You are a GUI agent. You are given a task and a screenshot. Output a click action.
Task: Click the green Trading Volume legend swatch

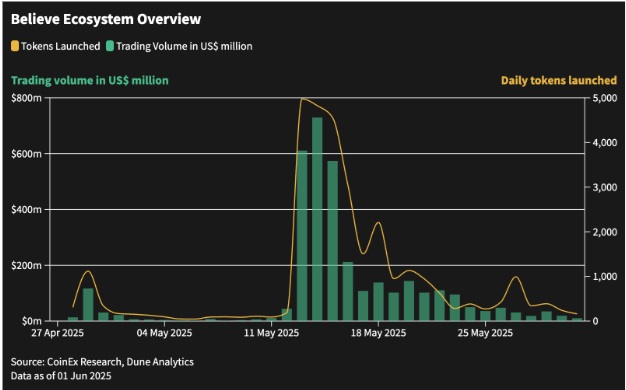(x=110, y=46)
